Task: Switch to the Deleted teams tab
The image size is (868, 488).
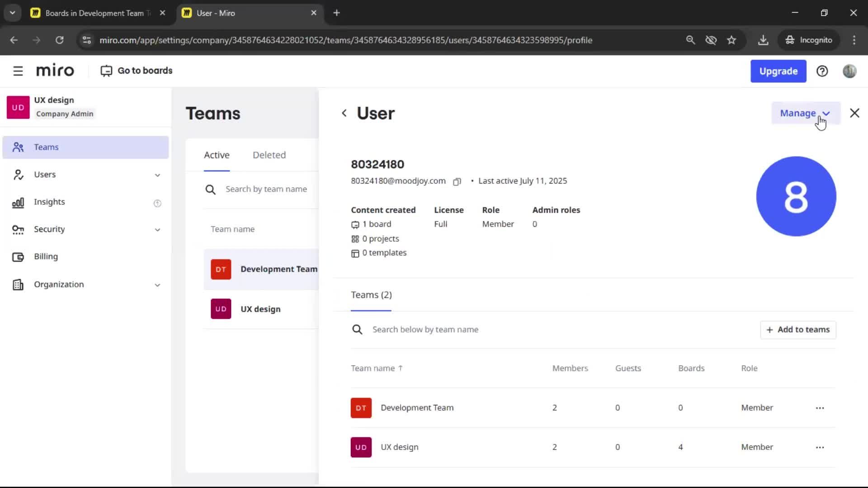Action: pos(269,155)
